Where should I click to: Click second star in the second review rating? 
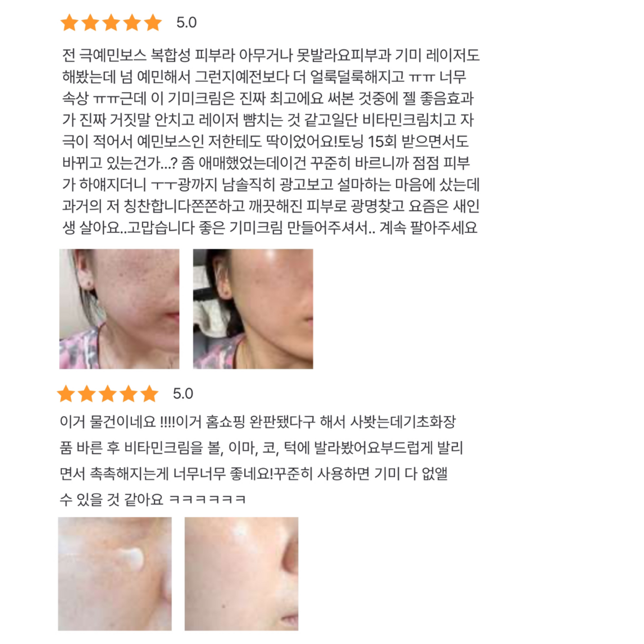87,394
